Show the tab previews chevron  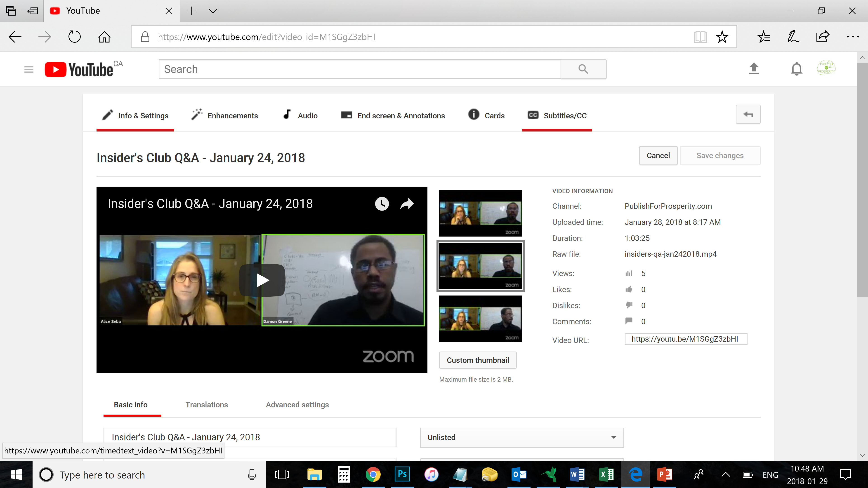(213, 11)
